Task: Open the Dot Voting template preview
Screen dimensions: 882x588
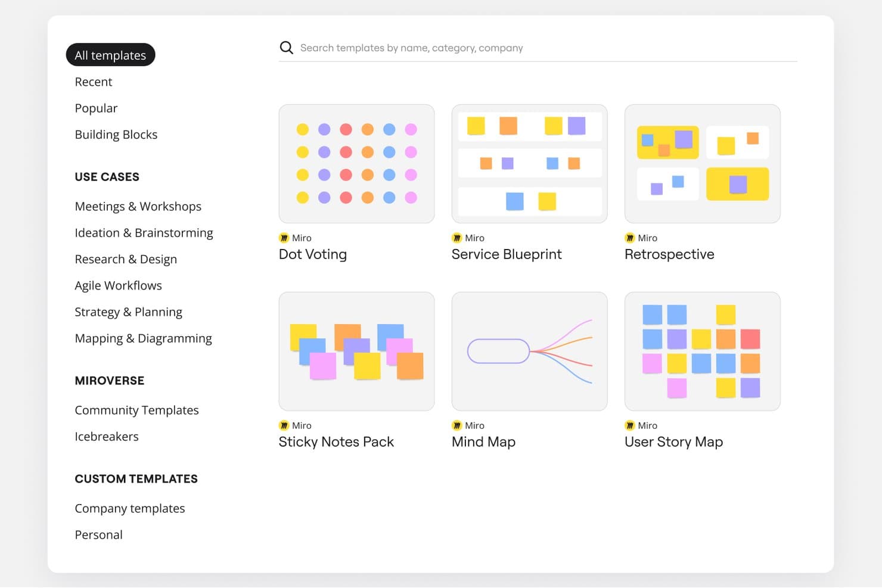Action: 356,164
